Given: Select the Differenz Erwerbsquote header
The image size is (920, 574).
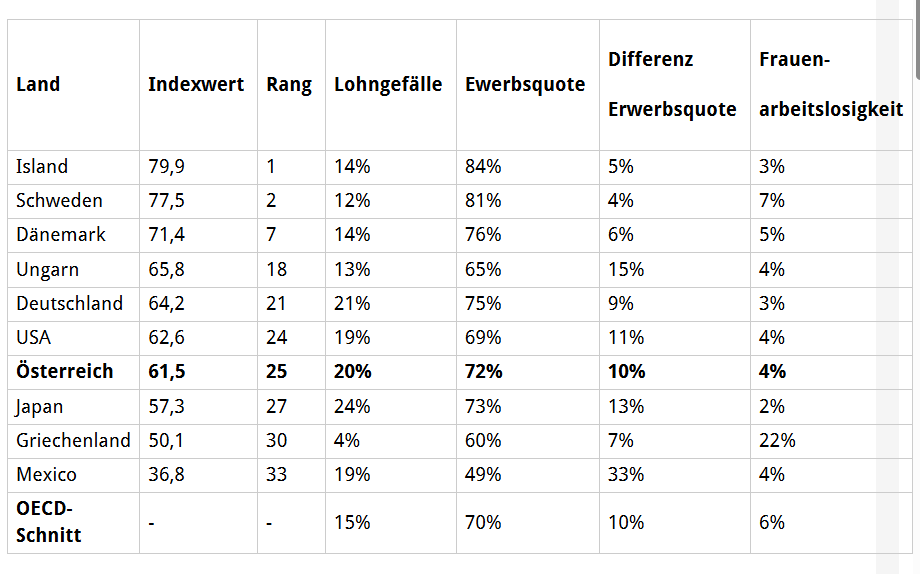Looking at the screenshot, I should (x=672, y=85).
